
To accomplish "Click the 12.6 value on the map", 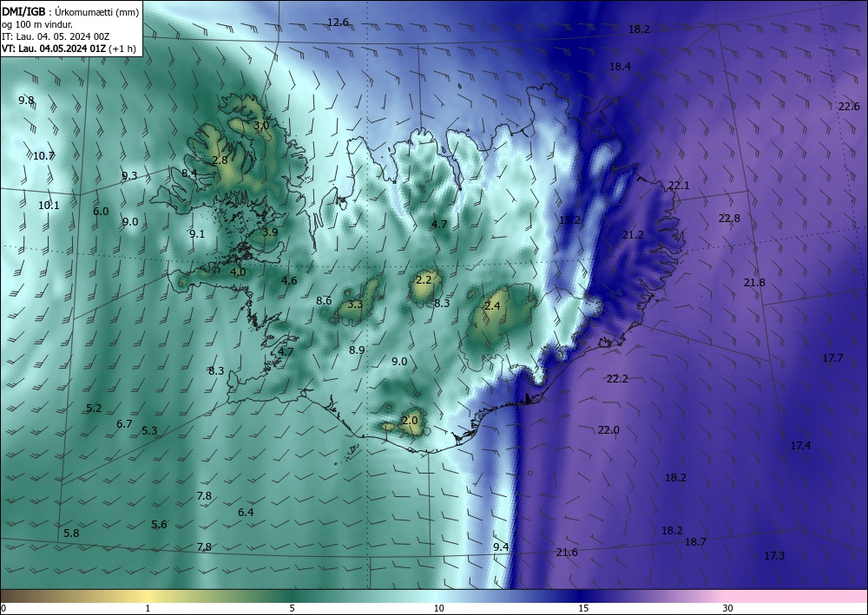I will tap(338, 23).
